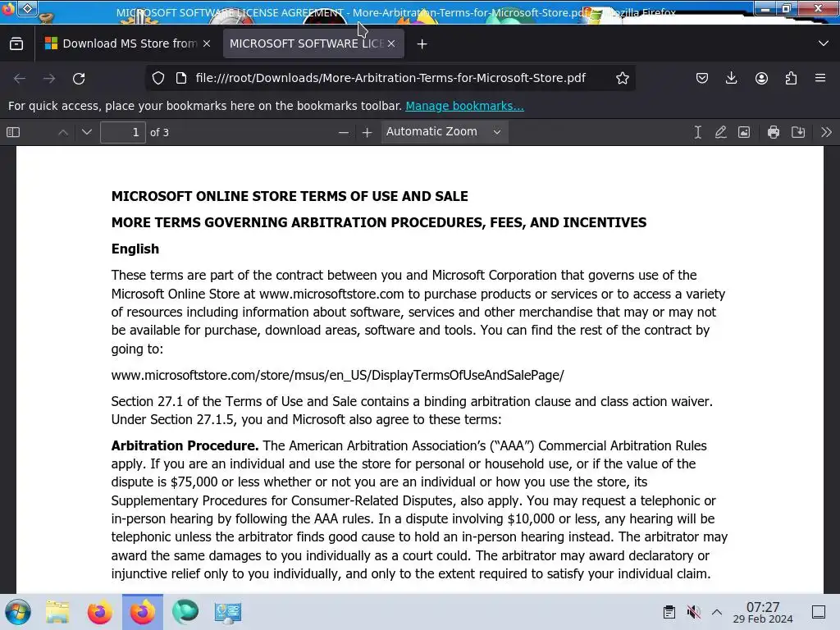The image size is (840, 630).
Task: Expand the hidden tray icons chevron
Action: click(717, 612)
